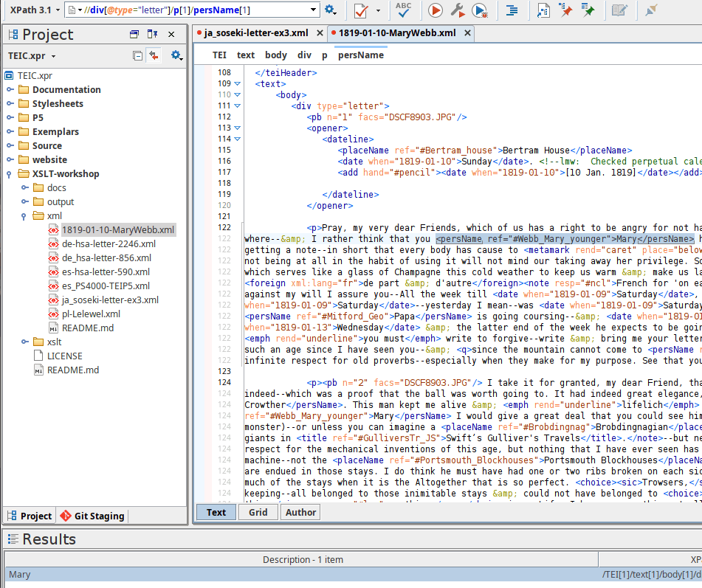The image size is (702, 588).
Task: Click the TEIC.xpr root project icon
Action: point(9,76)
